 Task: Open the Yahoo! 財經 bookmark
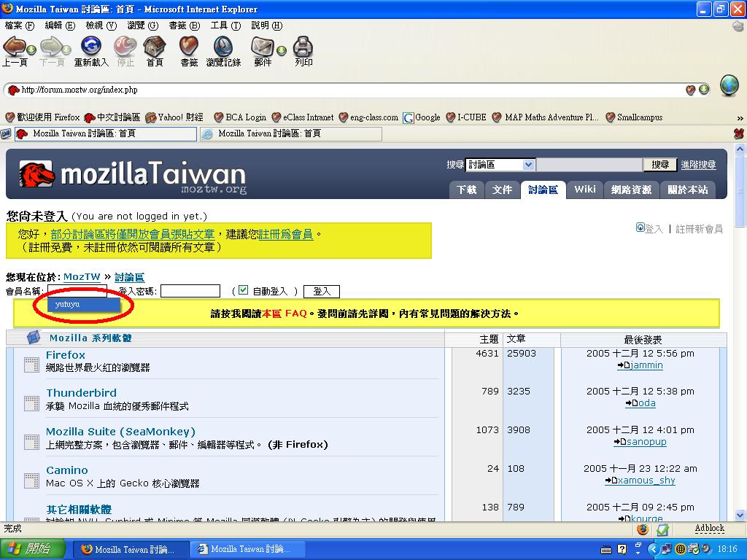[174, 117]
